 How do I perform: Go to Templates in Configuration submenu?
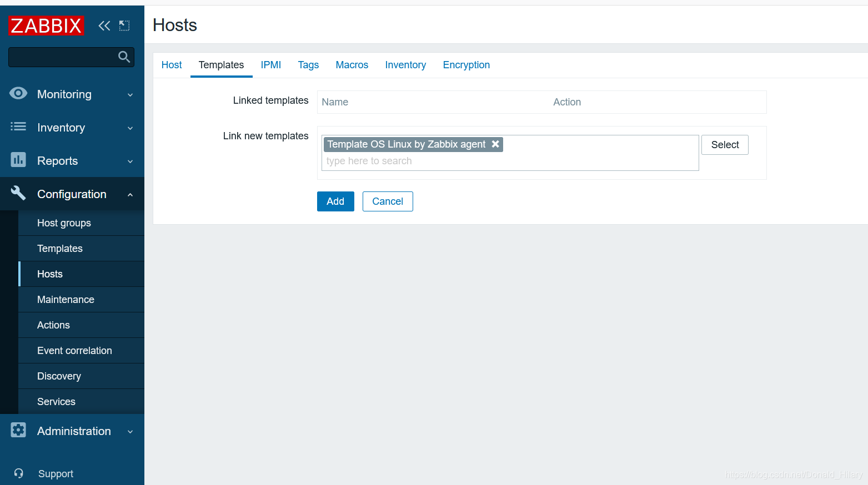coord(81,249)
